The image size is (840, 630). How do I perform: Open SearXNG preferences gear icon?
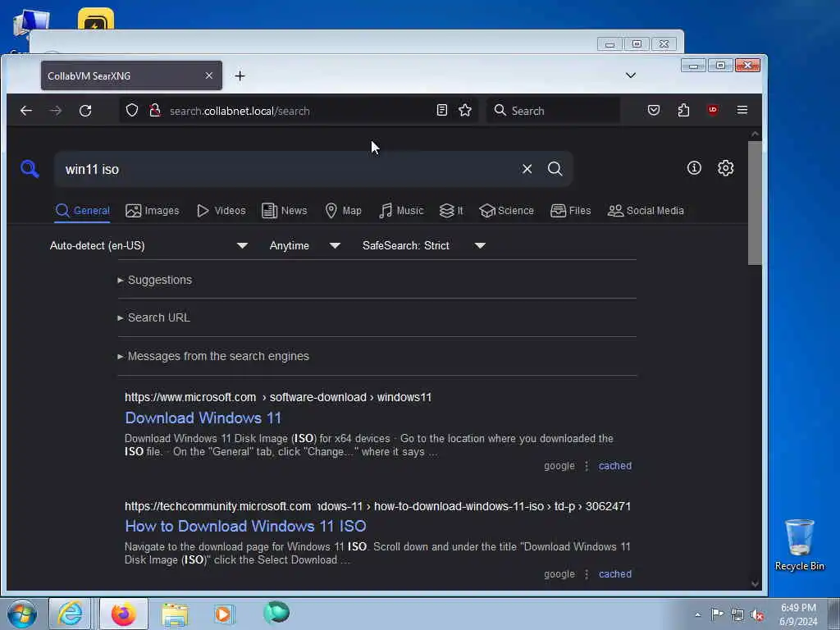click(725, 168)
